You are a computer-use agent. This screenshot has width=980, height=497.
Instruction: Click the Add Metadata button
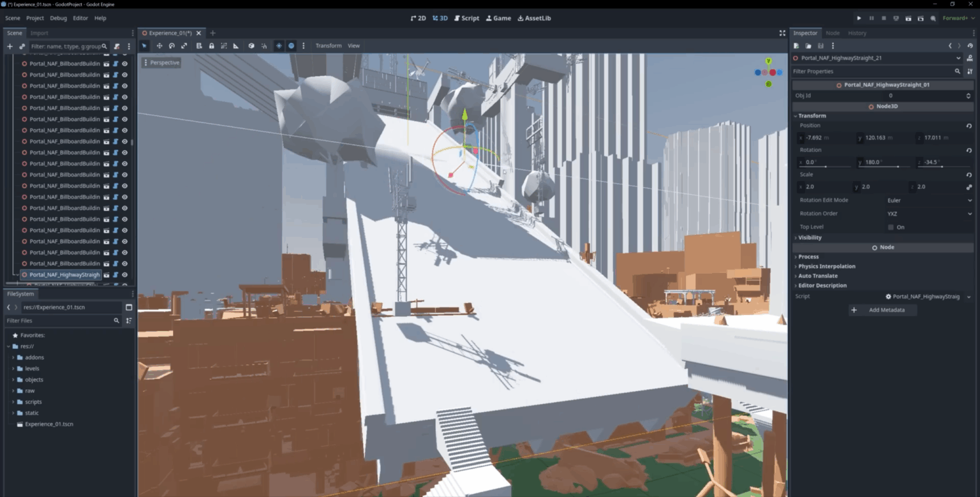[882, 310]
